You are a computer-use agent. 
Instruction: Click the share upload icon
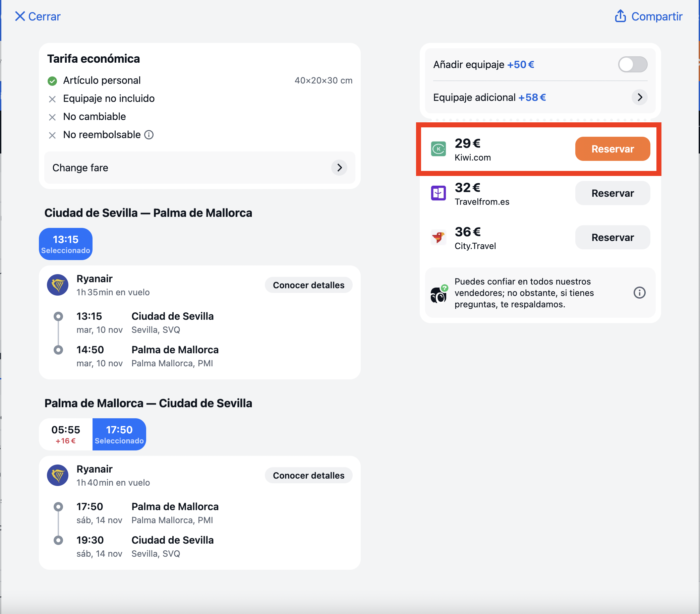click(620, 16)
